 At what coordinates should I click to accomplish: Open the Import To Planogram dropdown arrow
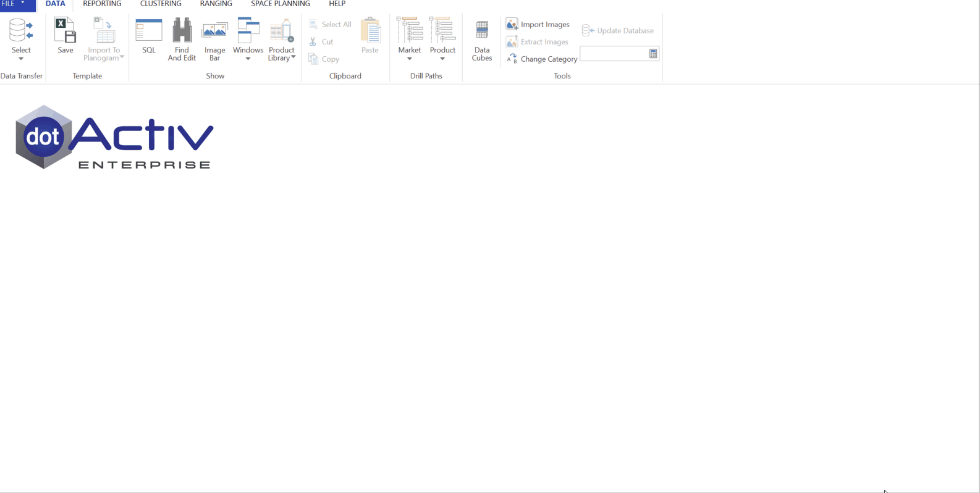coord(122,57)
